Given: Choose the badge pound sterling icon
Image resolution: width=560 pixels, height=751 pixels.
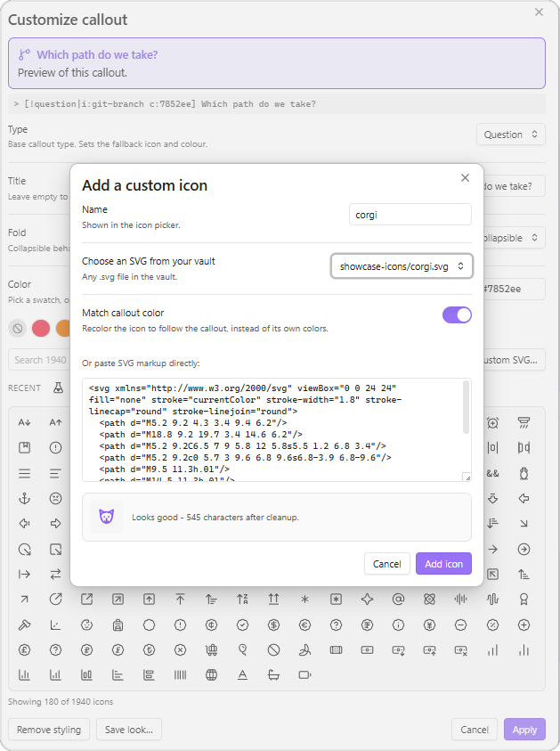Looking at the screenshot, I should point(24,650).
